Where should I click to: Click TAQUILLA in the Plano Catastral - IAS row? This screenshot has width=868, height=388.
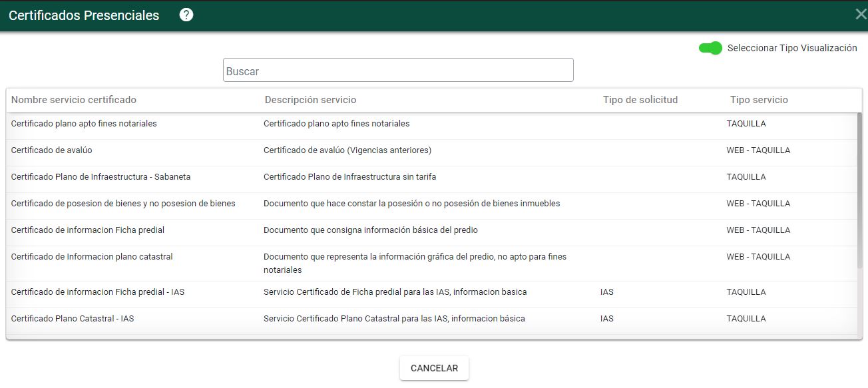(x=746, y=319)
